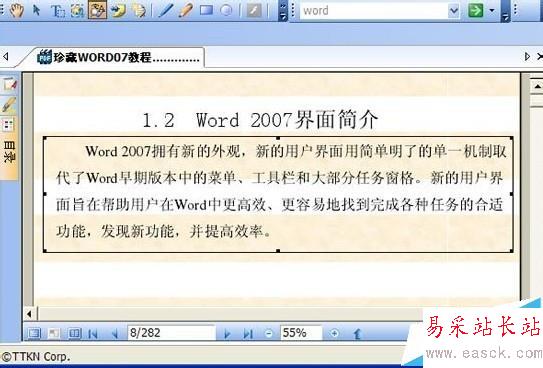Select the ellipse shape tool
Screen dimensions: 543x368
coord(226,10)
